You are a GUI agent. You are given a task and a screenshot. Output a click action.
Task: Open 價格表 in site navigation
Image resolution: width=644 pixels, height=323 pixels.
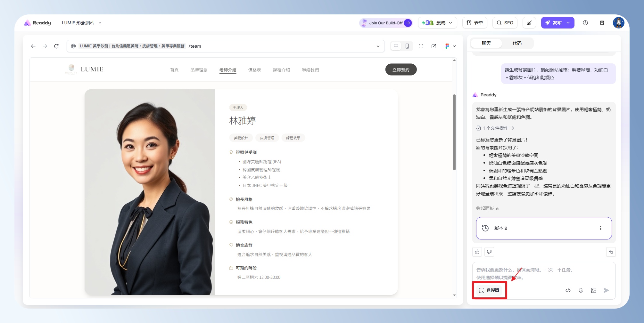point(254,70)
